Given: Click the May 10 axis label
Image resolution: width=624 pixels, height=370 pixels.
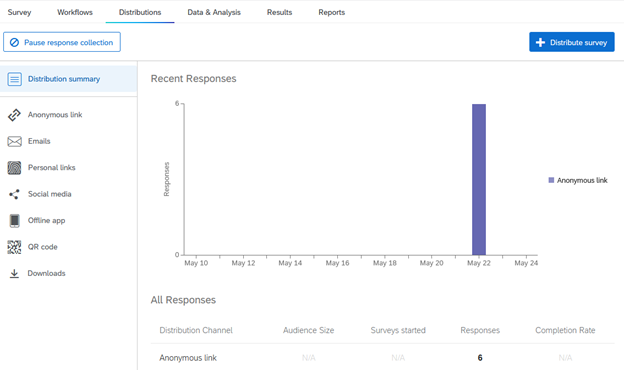Looking at the screenshot, I should [196, 263].
